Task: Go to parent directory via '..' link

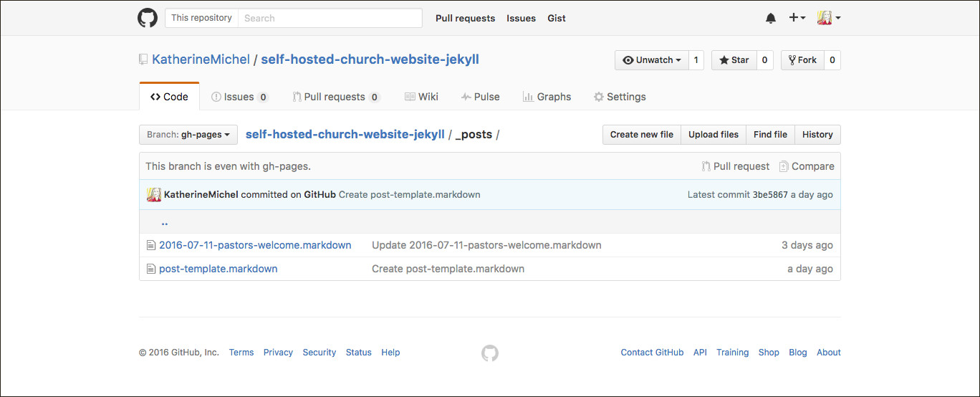Action: 165,222
